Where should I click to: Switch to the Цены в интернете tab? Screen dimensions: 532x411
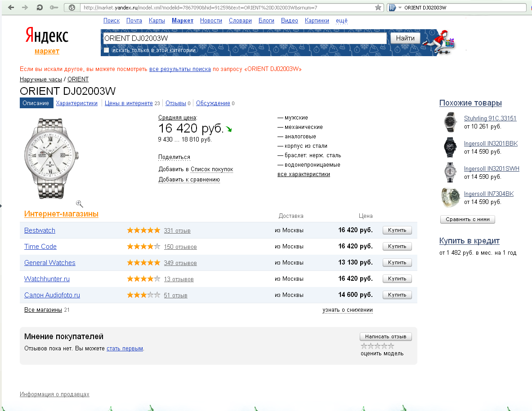[129, 103]
